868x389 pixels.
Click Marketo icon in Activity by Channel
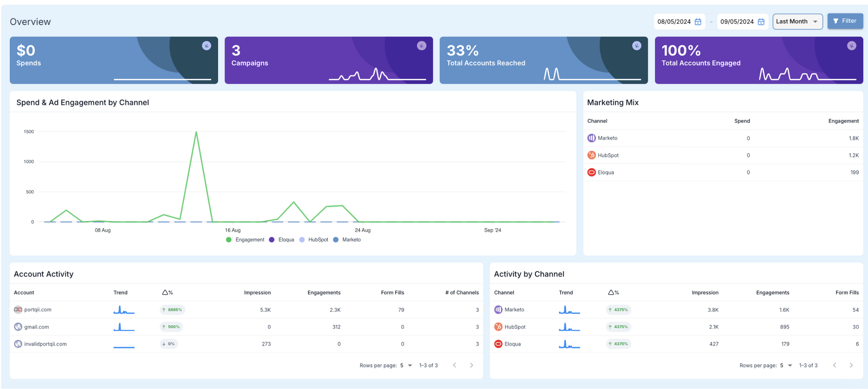point(498,310)
